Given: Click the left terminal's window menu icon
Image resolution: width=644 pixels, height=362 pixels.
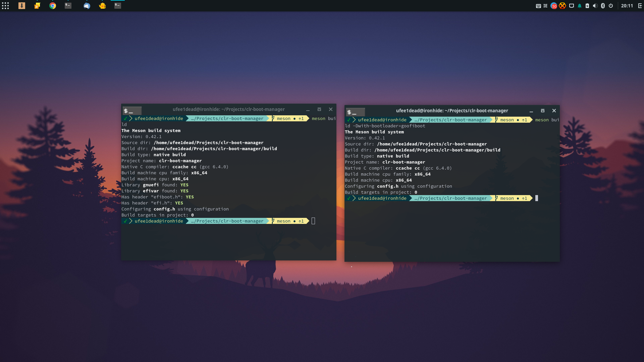Looking at the screenshot, I should (x=132, y=111).
